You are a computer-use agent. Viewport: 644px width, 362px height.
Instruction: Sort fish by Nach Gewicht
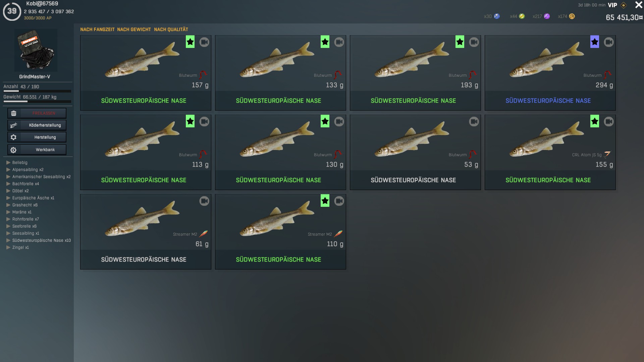pyautogui.click(x=134, y=29)
